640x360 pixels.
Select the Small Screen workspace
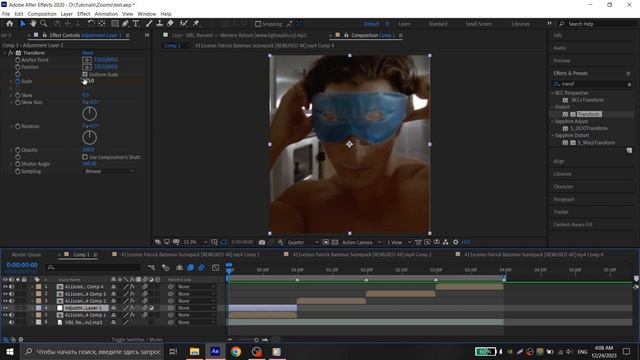(479, 24)
